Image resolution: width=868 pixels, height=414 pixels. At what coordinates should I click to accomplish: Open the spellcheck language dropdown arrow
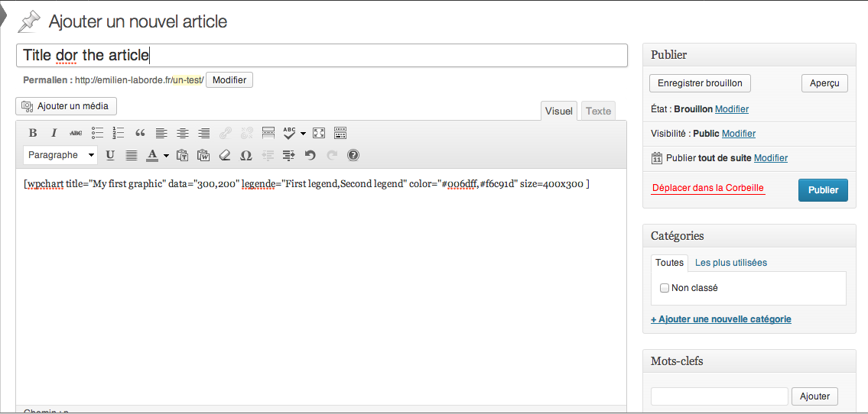coord(303,133)
